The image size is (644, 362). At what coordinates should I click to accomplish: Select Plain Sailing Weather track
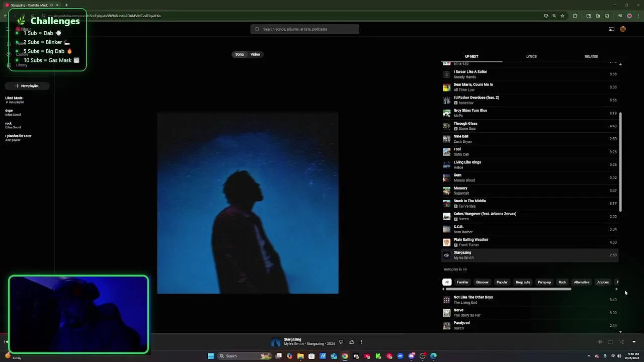tap(530, 242)
